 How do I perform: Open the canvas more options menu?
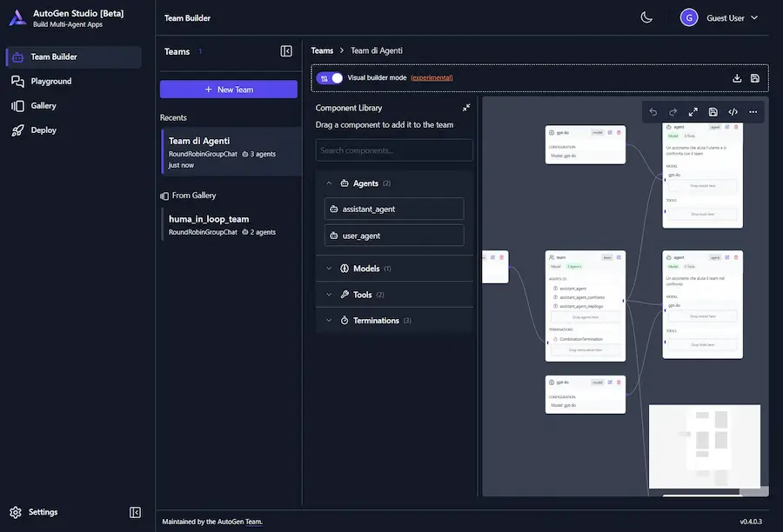click(x=753, y=112)
